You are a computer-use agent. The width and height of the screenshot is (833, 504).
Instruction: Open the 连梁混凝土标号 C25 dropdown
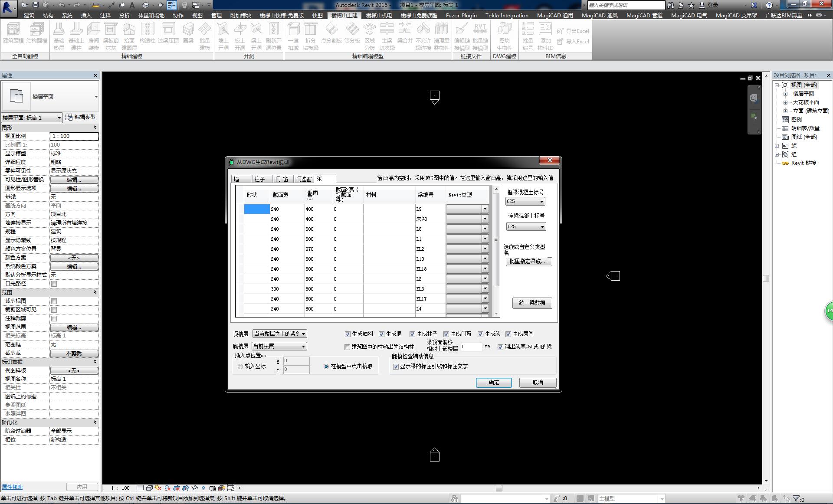coord(526,226)
